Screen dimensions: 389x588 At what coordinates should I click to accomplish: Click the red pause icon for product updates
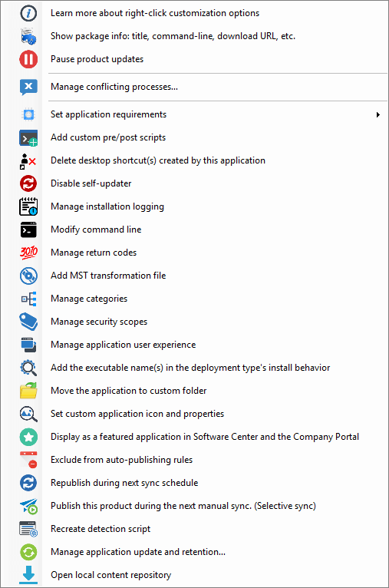pyautogui.click(x=28, y=59)
